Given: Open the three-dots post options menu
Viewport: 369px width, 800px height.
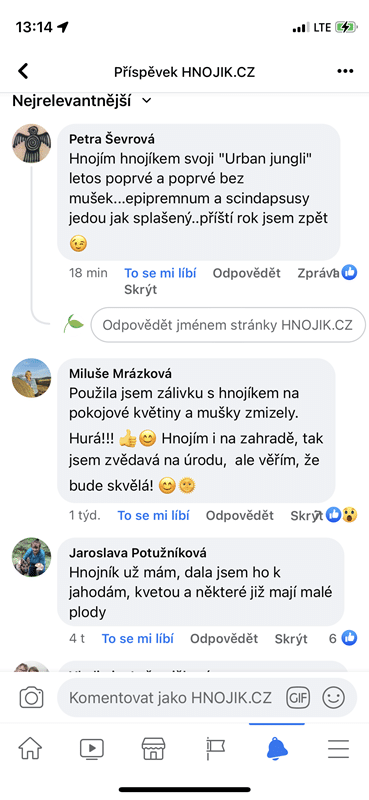Looking at the screenshot, I should 346,71.
